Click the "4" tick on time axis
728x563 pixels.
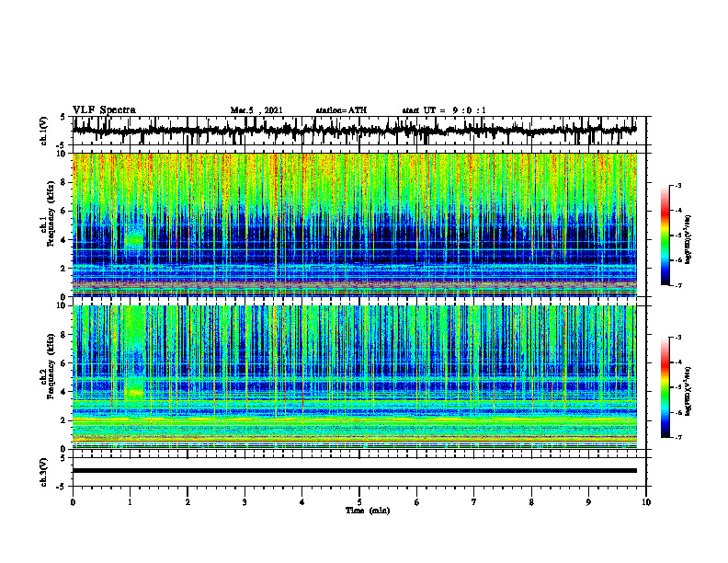pyautogui.click(x=302, y=502)
